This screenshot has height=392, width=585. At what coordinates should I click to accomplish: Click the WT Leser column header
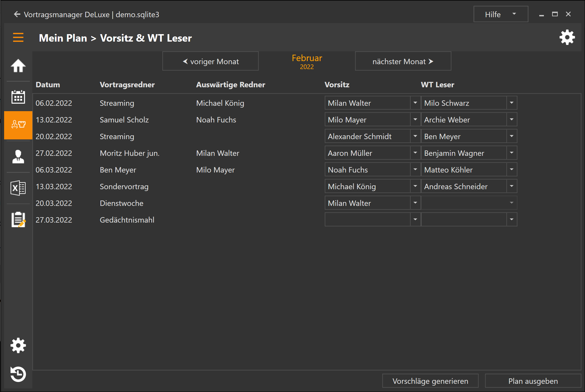pyautogui.click(x=438, y=85)
